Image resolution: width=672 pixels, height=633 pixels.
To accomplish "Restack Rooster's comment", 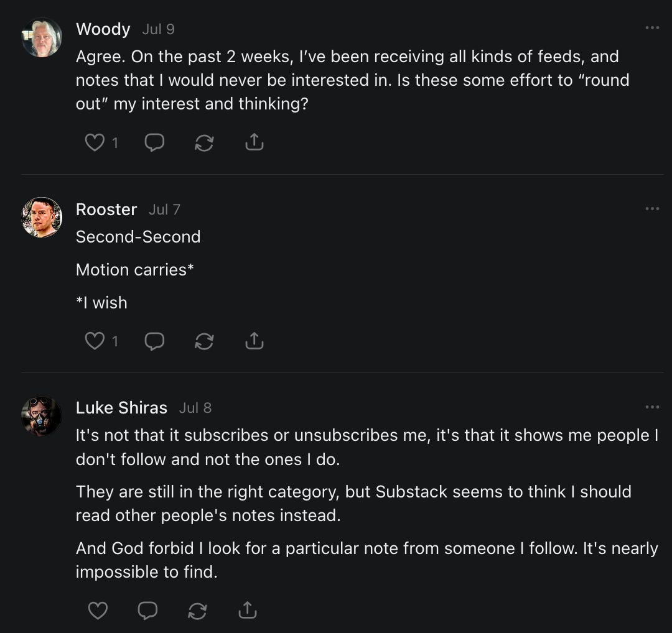I will [x=204, y=341].
